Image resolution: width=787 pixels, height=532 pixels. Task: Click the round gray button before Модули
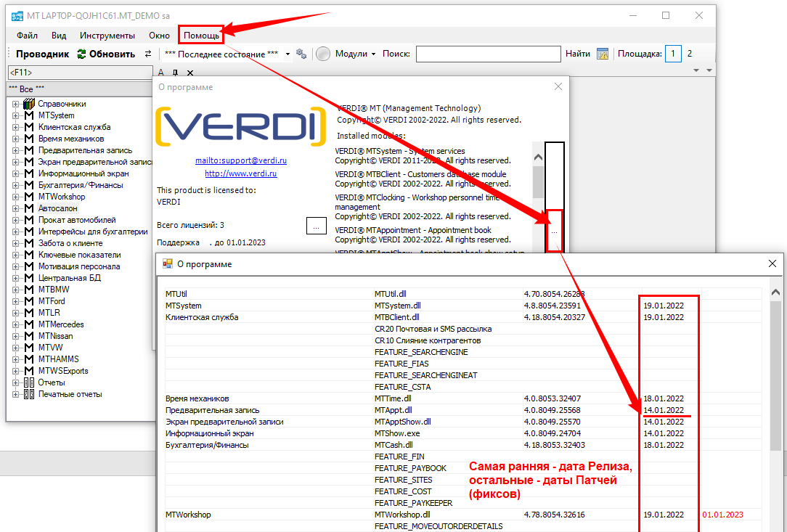(x=323, y=54)
